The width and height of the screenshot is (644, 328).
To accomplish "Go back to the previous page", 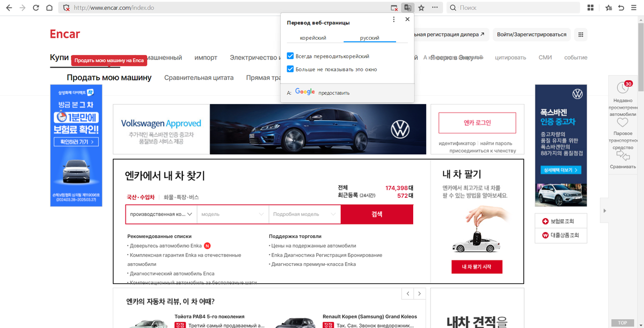I will pyautogui.click(x=9, y=8).
